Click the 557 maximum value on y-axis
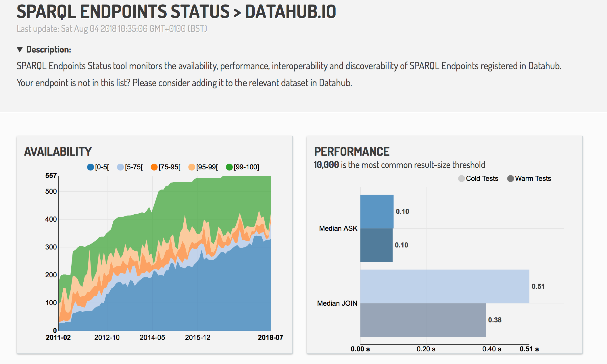The image size is (607, 364). click(51, 176)
